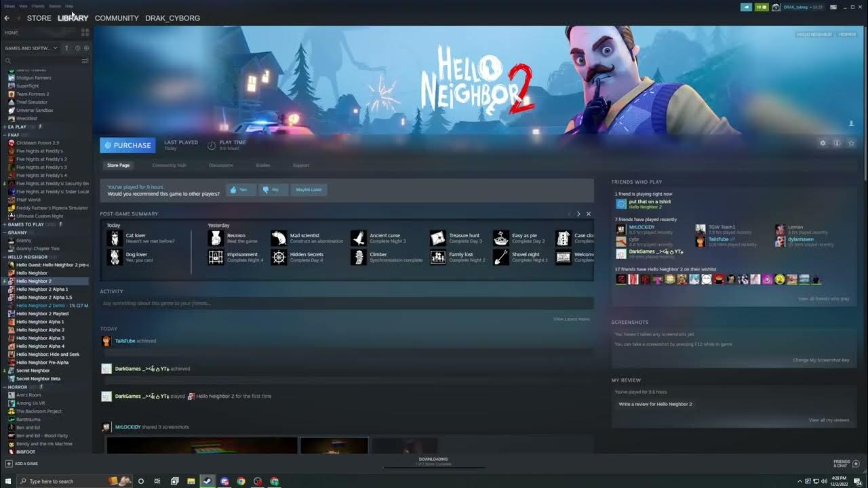Launch Chrome from the taskbar
868x488 pixels.
point(241,481)
